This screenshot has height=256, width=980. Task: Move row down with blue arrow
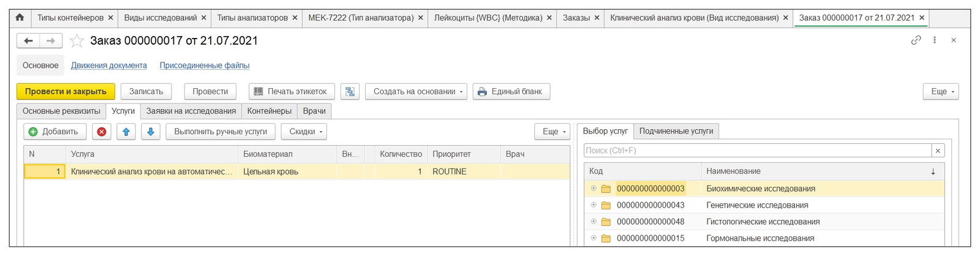point(151,132)
